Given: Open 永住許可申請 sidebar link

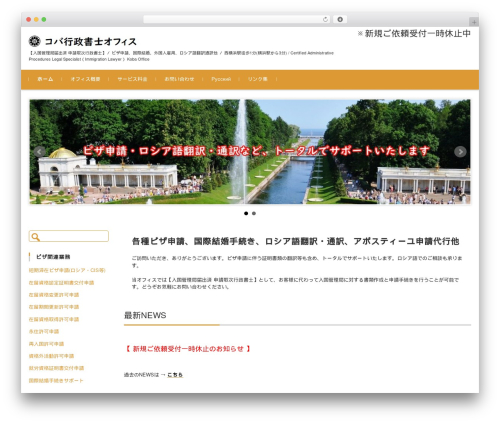Looking at the screenshot, I should click(44, 331).
